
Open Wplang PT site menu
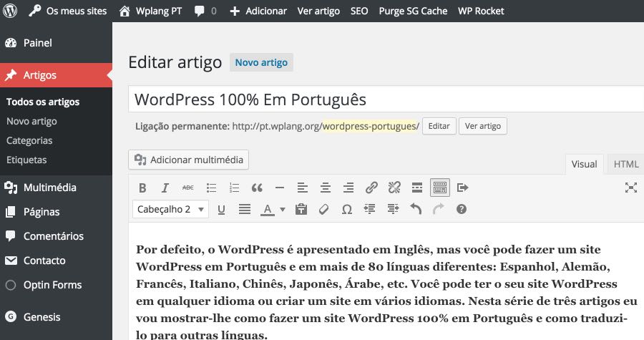click(150, 11)
